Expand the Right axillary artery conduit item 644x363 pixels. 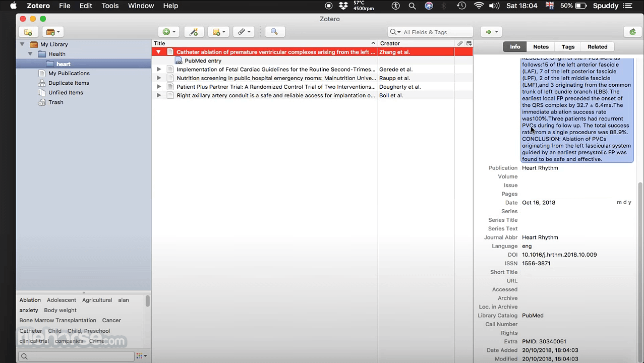(x=158, y=95)
